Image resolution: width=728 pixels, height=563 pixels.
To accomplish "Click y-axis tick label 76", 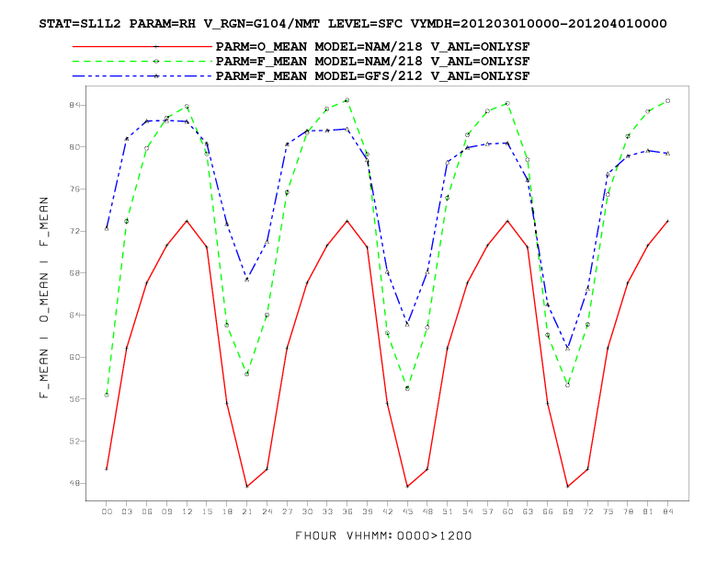I will click(x=74, y=190).
